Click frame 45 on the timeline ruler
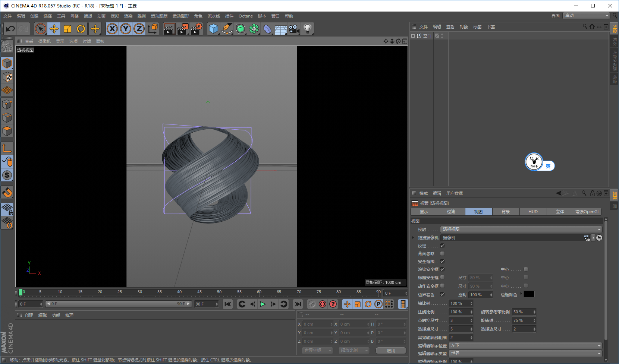Image resolution: width=619 pixels, height=364 pixels. [199, 292]
